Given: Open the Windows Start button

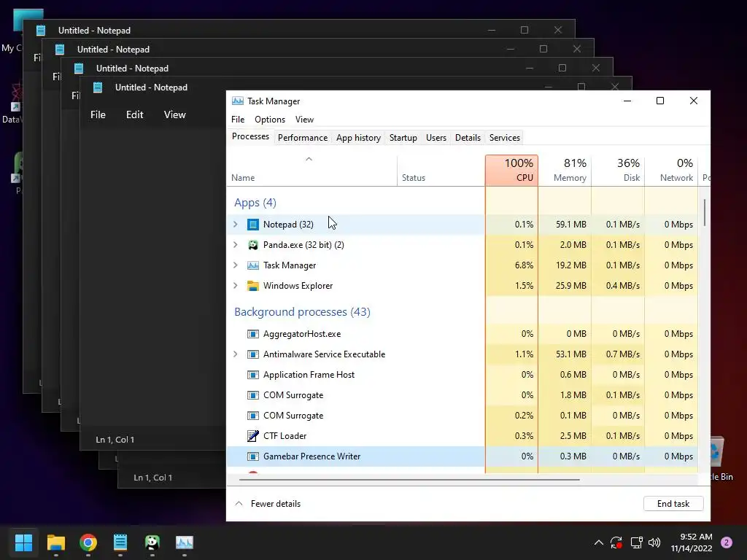Looking at the screenshot, I should point(23,542).
